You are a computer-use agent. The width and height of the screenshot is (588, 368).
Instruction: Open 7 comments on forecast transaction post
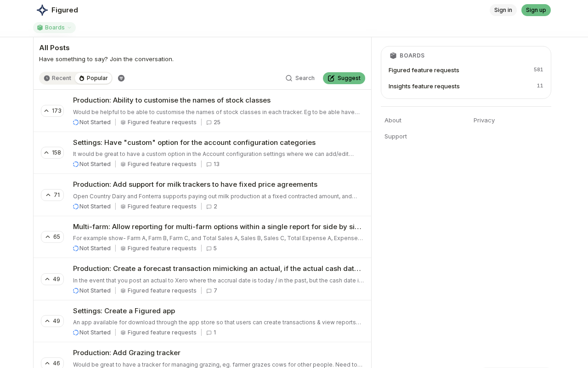[x=212, y=291]
